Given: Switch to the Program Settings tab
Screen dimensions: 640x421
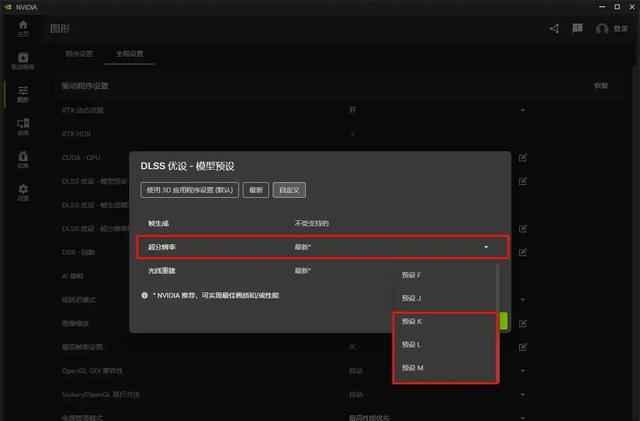Looking at the screenshot, I should click(79, 53).
